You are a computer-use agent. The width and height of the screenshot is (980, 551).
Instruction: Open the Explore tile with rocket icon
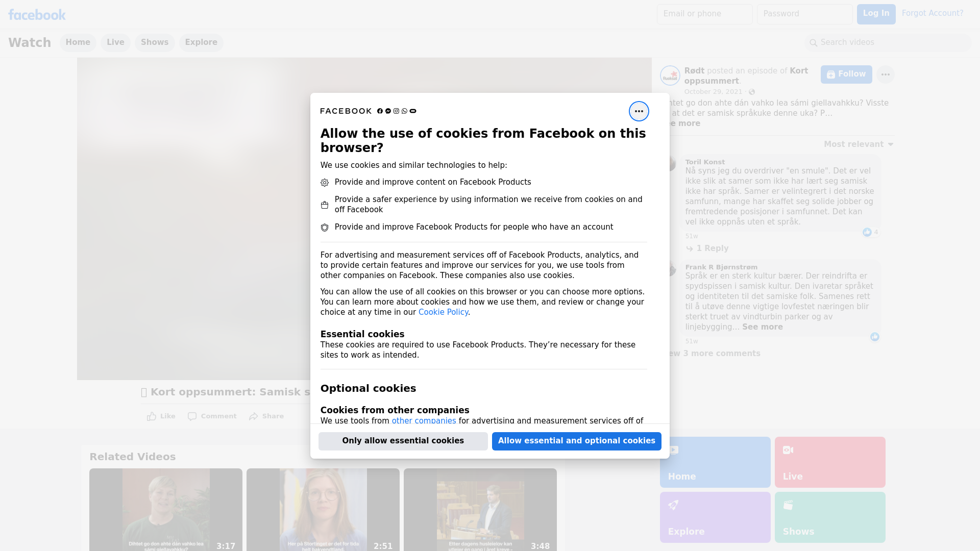click(715, 517)
